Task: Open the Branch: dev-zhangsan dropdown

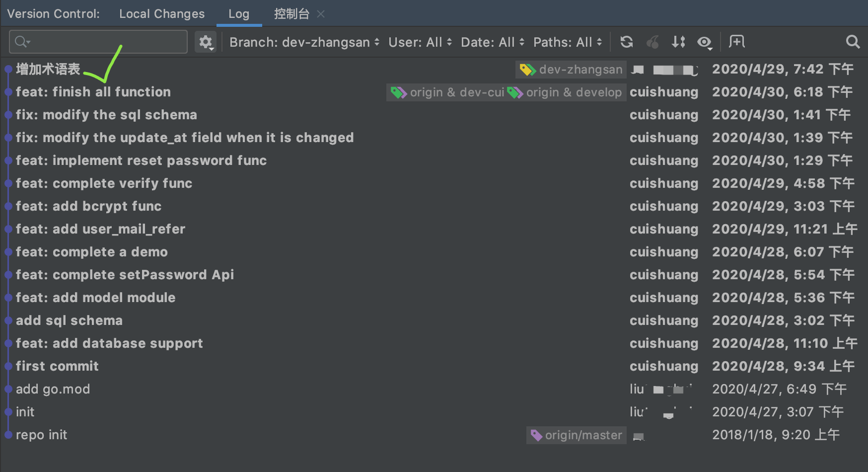Action: (303, 42)
